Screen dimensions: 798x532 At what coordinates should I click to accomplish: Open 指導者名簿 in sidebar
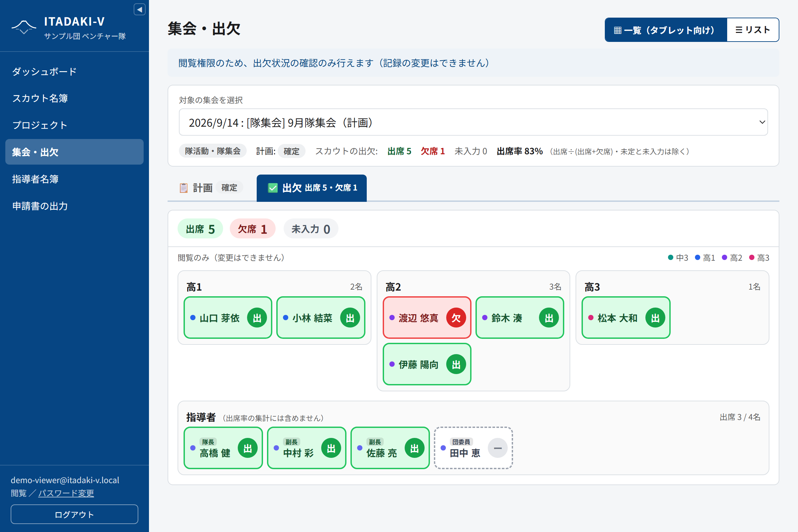click(x=74, y=179)
